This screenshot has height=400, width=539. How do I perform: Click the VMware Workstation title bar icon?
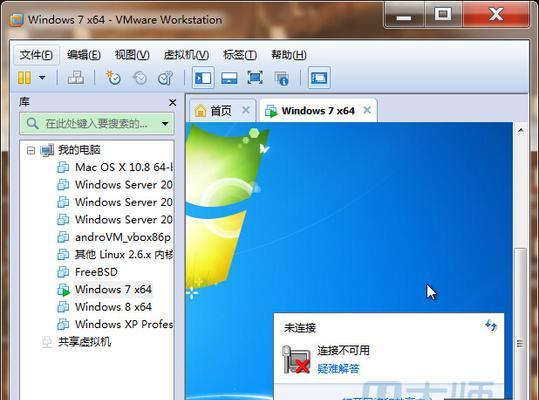pyautogui.click(x=16, y=20)
